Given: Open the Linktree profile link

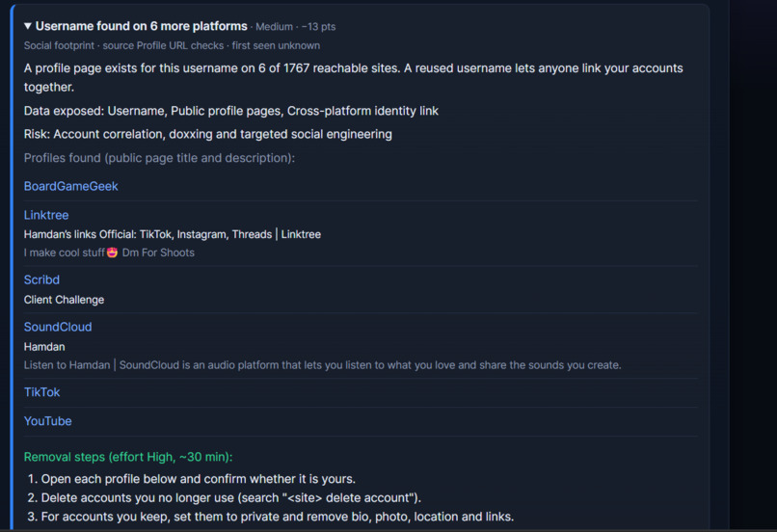Looking at the screenshot, I should (x=46, y=215).
